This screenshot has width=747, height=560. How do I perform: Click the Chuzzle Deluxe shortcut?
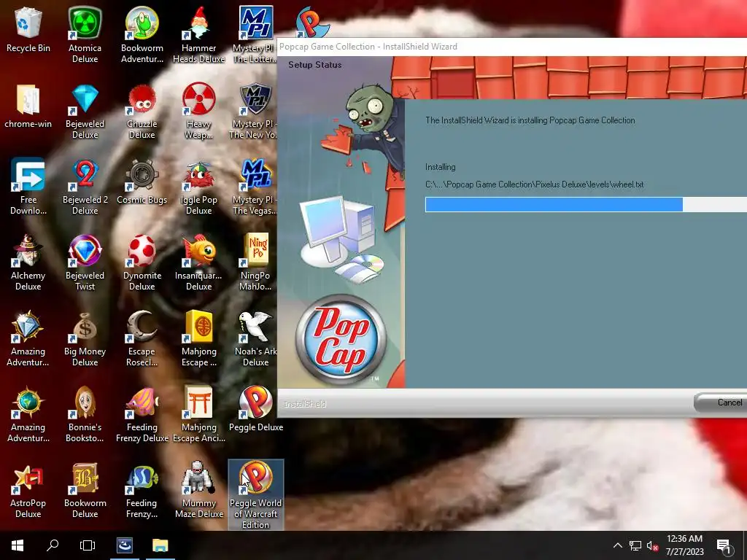(142, 111)
